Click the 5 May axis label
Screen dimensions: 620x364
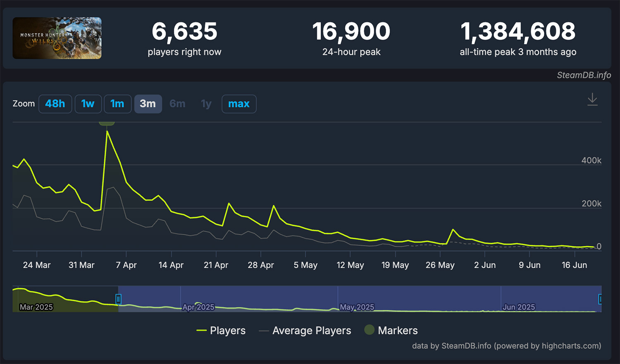click(305, 265)
